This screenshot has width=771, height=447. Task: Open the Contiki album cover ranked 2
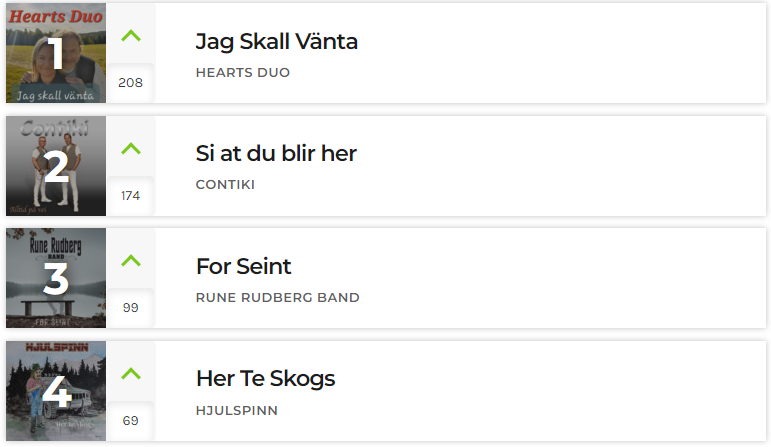click(x=56, y=166)
